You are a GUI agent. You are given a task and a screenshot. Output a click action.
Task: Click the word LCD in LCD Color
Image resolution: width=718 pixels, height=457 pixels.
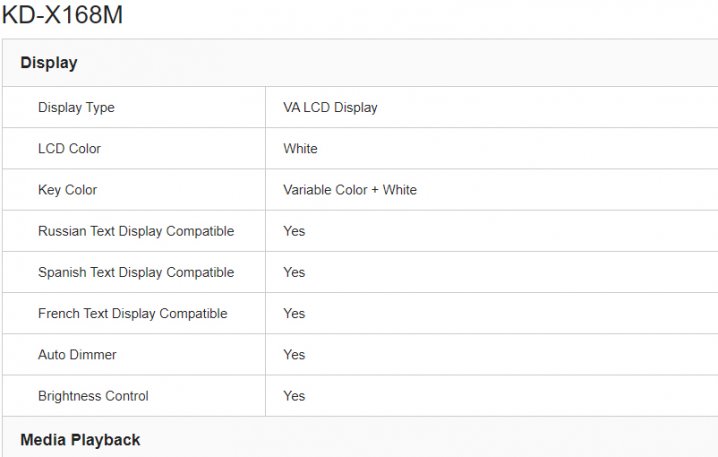[x=51, y=149]
